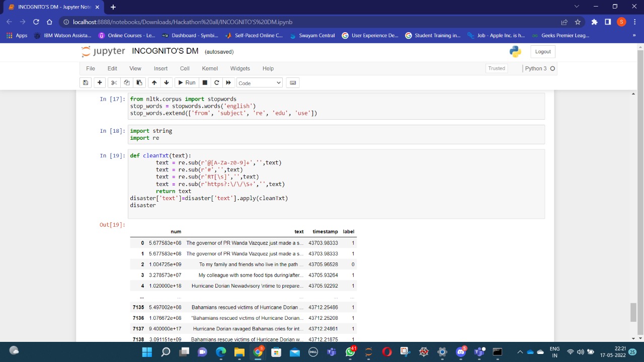
Task: Open WhatsApp from the taskbar
Action: click(350, 352)
